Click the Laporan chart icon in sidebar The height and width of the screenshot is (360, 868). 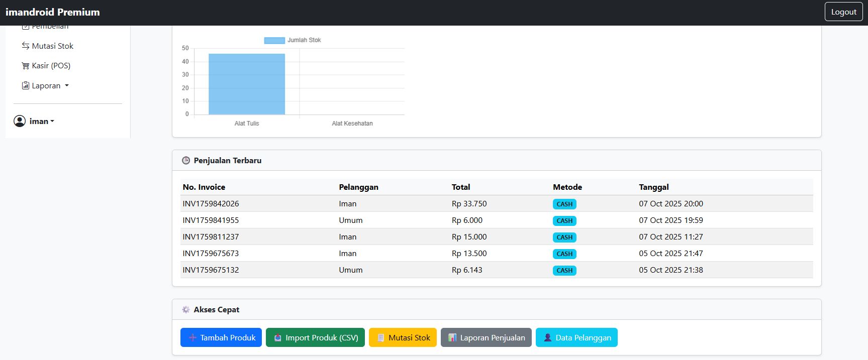pyautogui.click(x=26, y=85)
